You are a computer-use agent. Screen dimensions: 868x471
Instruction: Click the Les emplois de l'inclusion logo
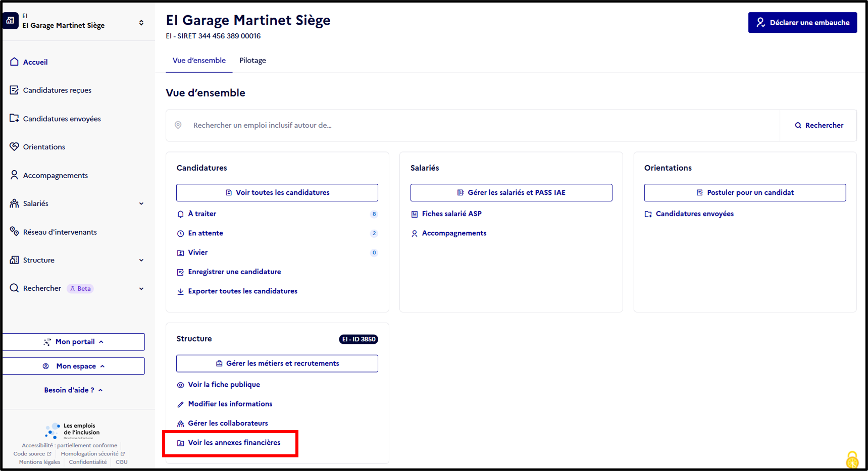point(72,431)
